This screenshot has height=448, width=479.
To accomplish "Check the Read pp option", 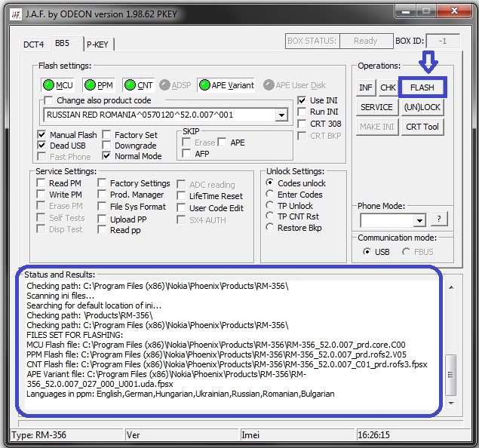I will pyautogui.click(x=102, y=229).
